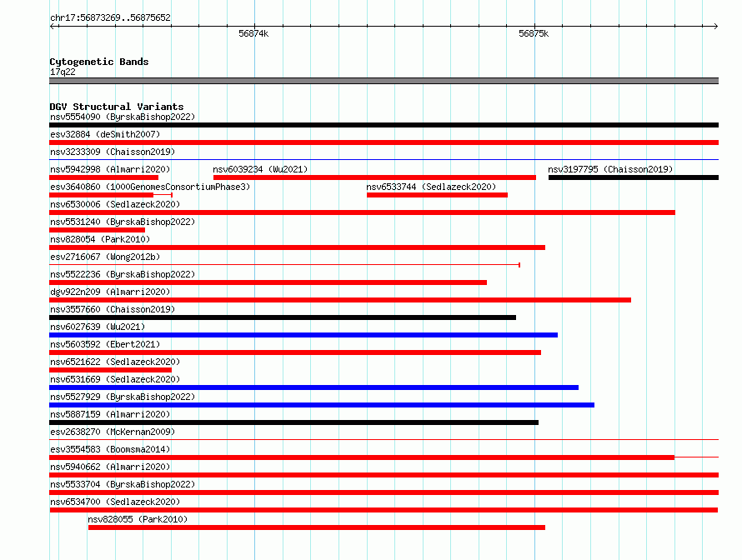Open nsv5522236 (ByrskaBishop2022) label
Viewport: 742px width, 560px height.
(123, 274)
